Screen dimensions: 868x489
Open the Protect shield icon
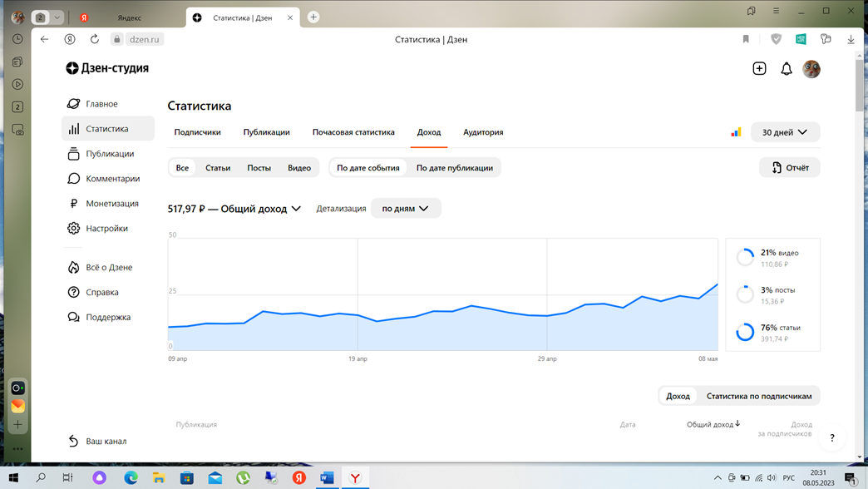point(776,39)
